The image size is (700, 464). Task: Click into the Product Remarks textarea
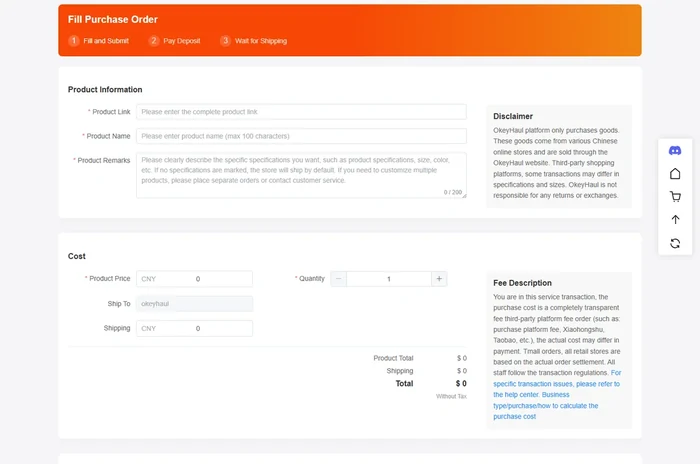click(301, 175)
